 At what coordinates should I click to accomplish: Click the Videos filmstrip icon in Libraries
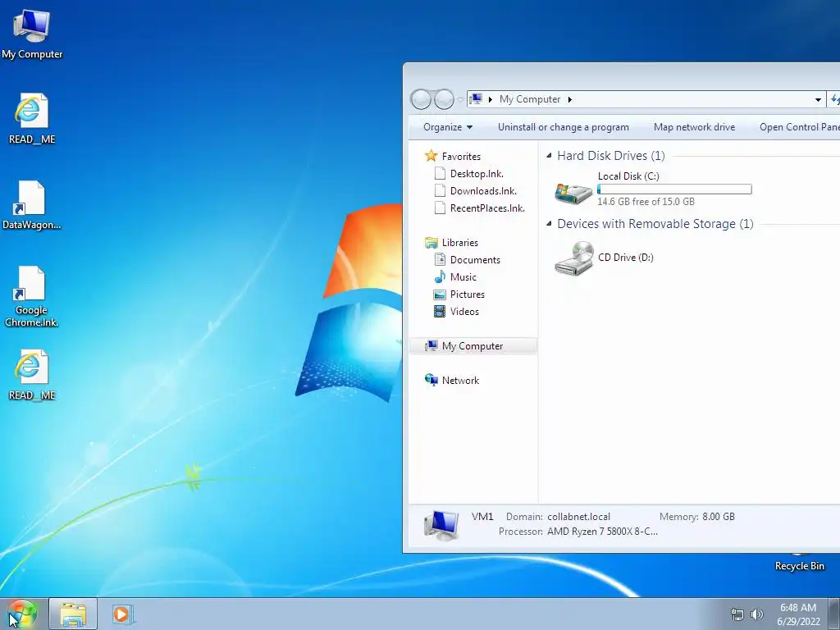pos(440,311)
